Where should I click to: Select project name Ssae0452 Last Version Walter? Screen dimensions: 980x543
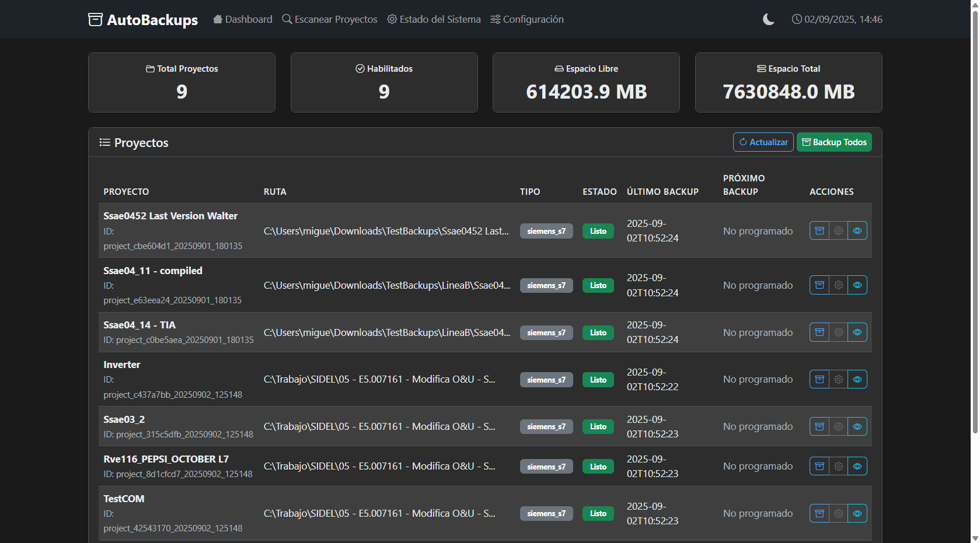click(170, 216)
